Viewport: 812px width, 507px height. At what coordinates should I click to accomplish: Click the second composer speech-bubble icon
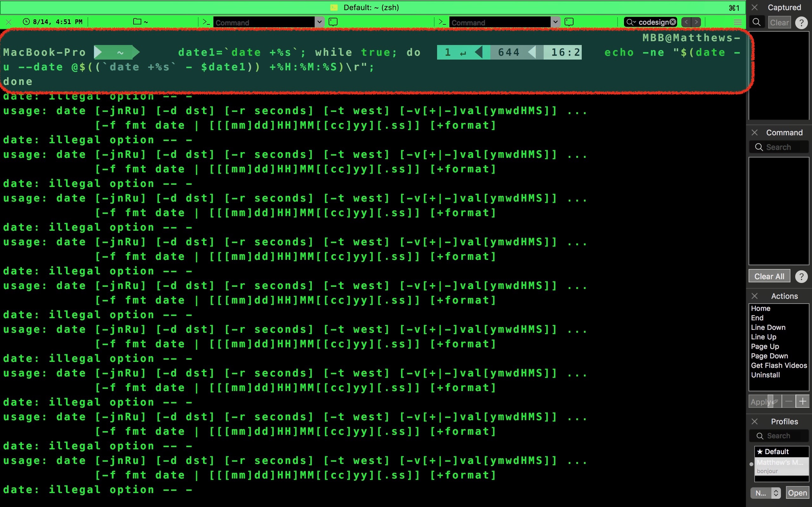coord(569,22)
